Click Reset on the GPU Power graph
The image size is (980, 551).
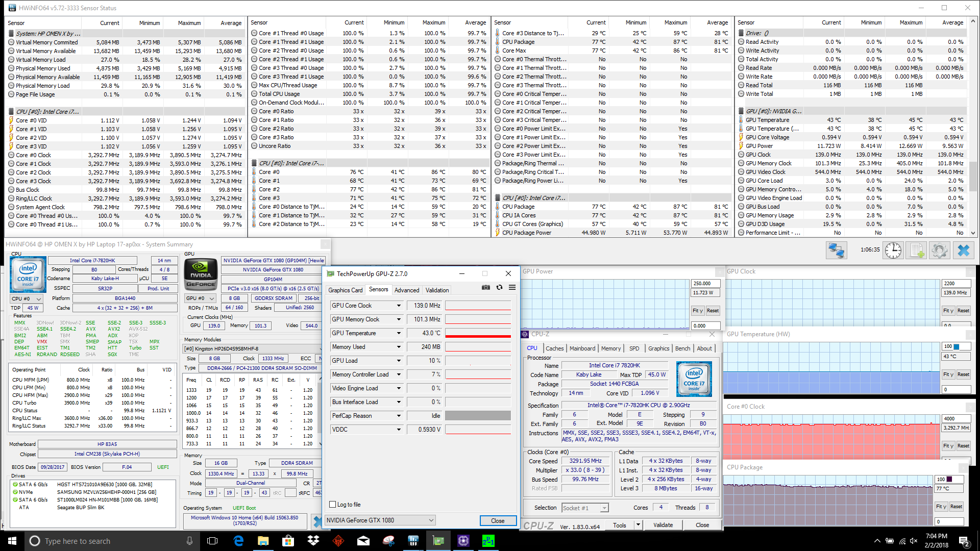713,311
